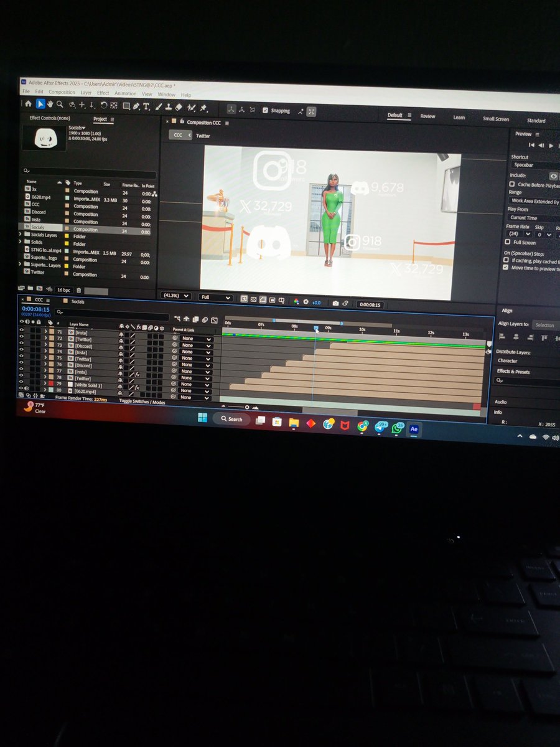Select the Rotation tool
The height and width of the screenshot is (747, 560).
(x=104, y=105)
